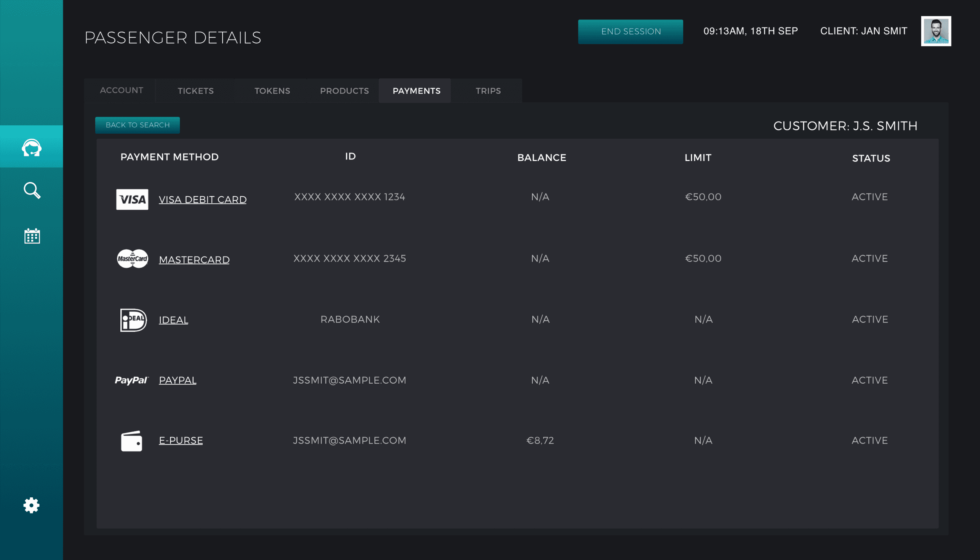Click the MasterCard logo icon
Image resolution: width=980 pixels, height=560 pixels.
132,259
